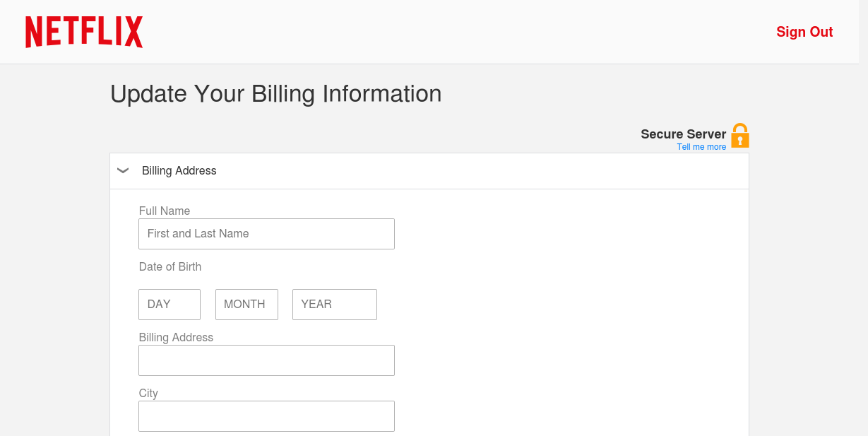The image size is (868, 436).
Task: Click the Secure Server bold label
Action: 683,134
